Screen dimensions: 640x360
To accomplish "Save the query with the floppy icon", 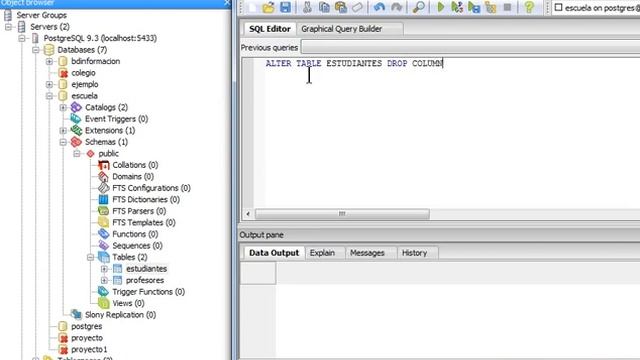I will [285, 7].
